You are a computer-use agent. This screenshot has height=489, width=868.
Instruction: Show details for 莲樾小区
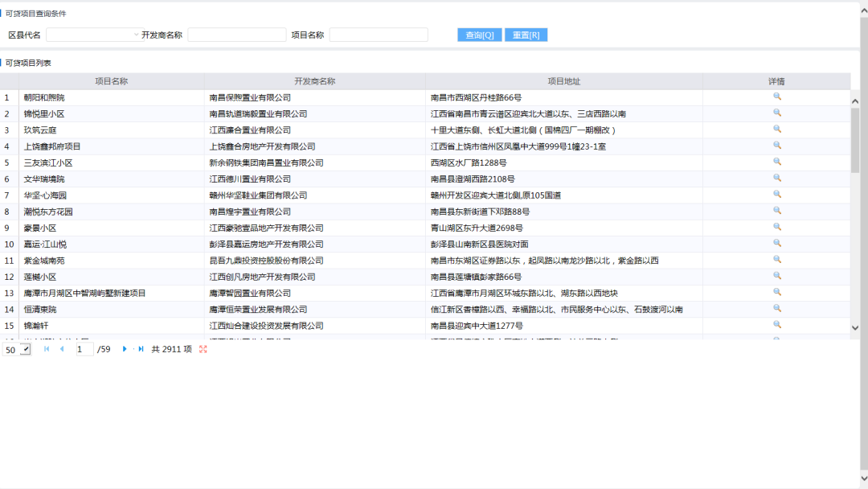click(776, 276)
